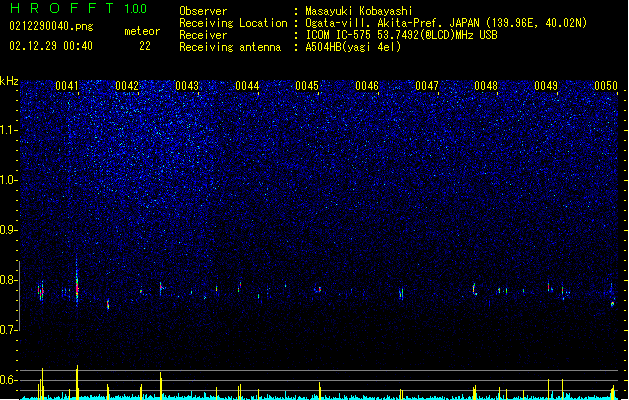Screen dimensions: 629x400
Task: Click time marker 0050
Action: point(606,86)
